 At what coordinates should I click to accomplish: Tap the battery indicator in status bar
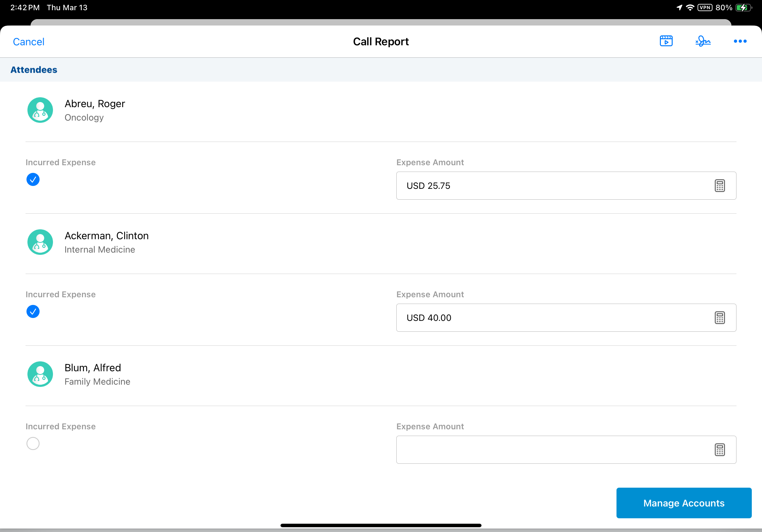pos(743,8)
